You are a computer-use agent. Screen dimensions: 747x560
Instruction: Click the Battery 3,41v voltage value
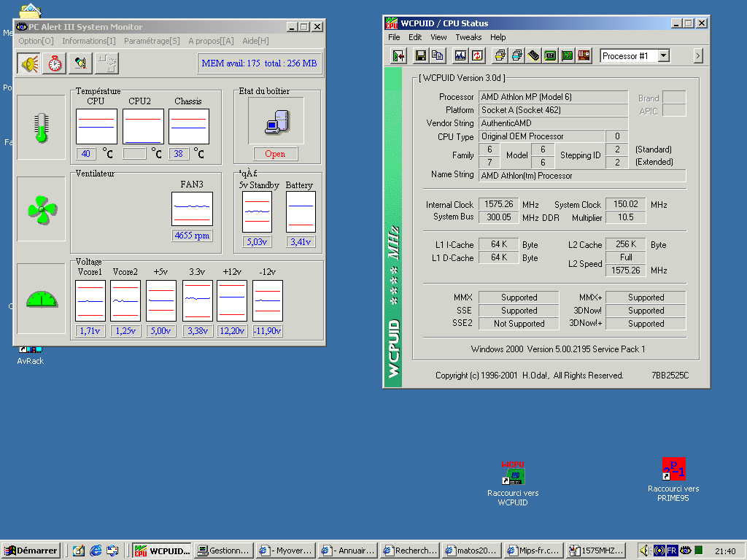[301, 242]
